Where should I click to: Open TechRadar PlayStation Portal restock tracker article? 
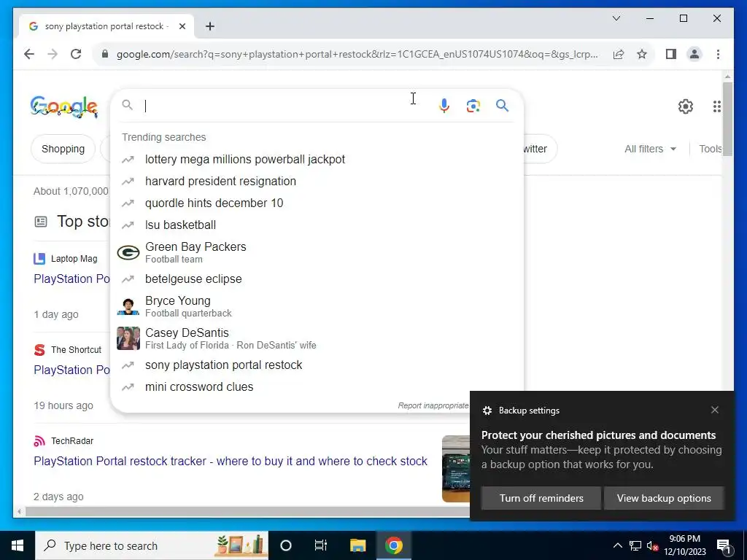[x=231, y=462]
